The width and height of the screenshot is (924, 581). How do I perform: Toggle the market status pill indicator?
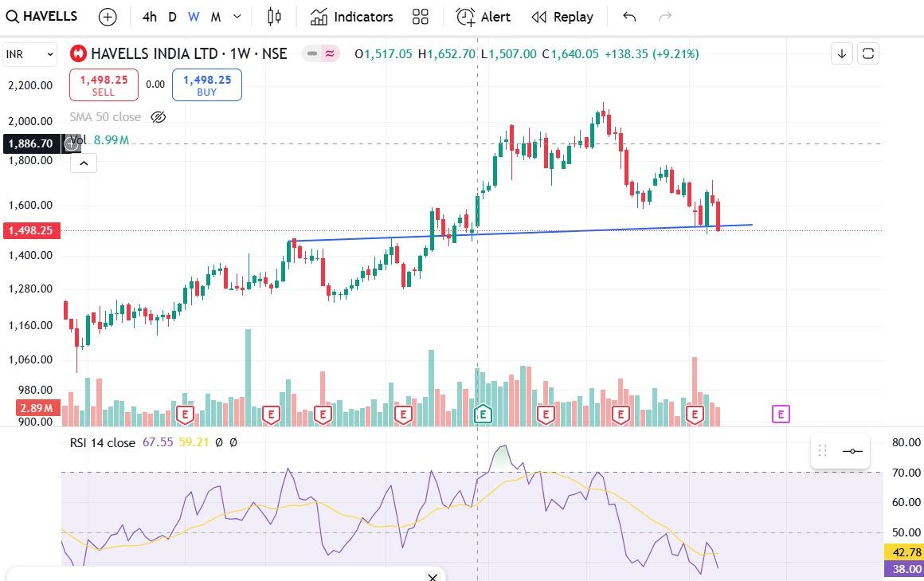pyautogui.click(x=321, y=53)
